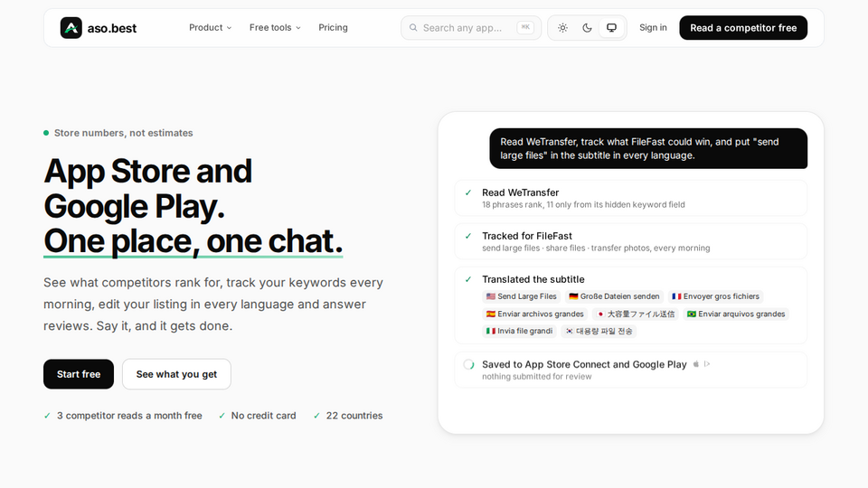
Task: Click the Brazilian flag icon
Action: [x=692, y=314]
